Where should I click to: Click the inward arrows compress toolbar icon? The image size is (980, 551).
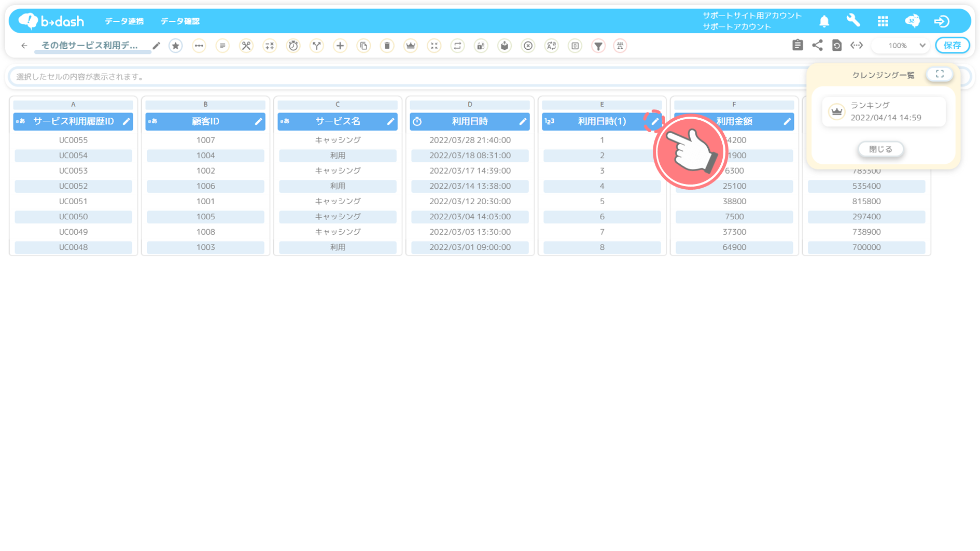[x=434, y=46]
